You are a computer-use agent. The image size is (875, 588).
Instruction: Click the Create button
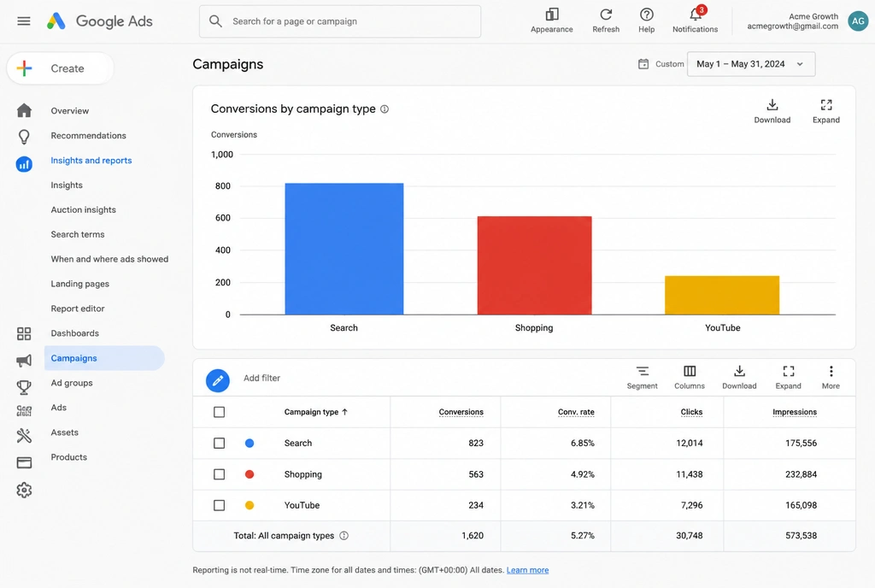(x=61, y=68)
